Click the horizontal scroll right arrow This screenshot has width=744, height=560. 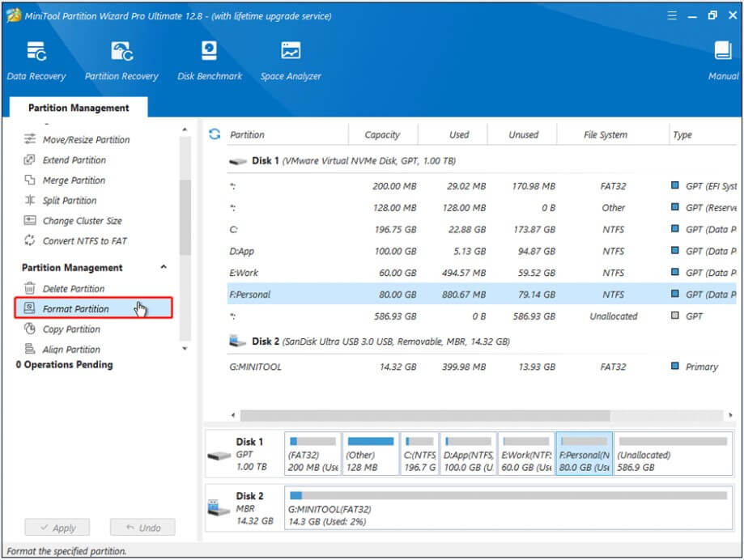point(730,415)
